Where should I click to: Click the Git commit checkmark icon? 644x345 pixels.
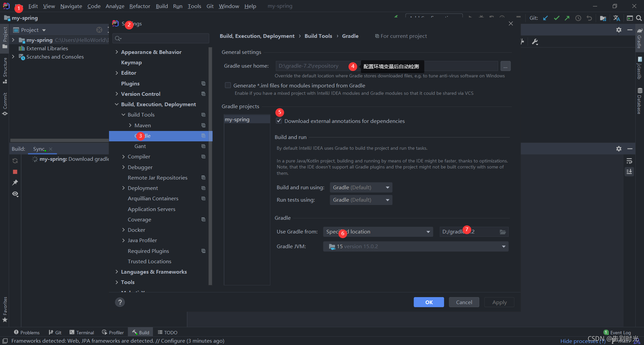556,18
